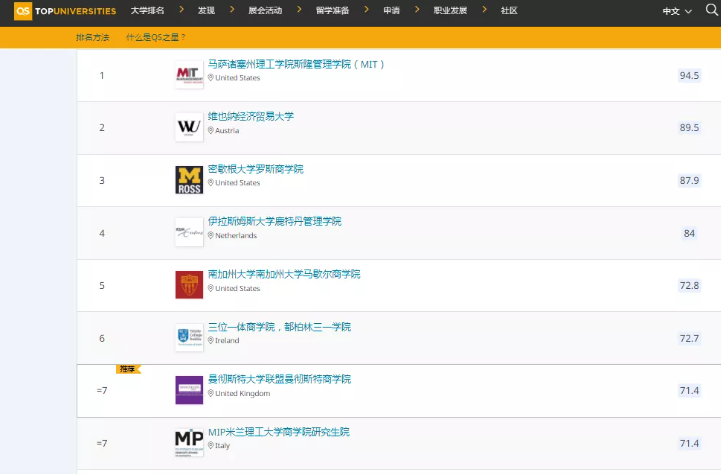Click the Manchester business school logo
The width and height of the screenshot is (721, 474).
click(189, 390)
